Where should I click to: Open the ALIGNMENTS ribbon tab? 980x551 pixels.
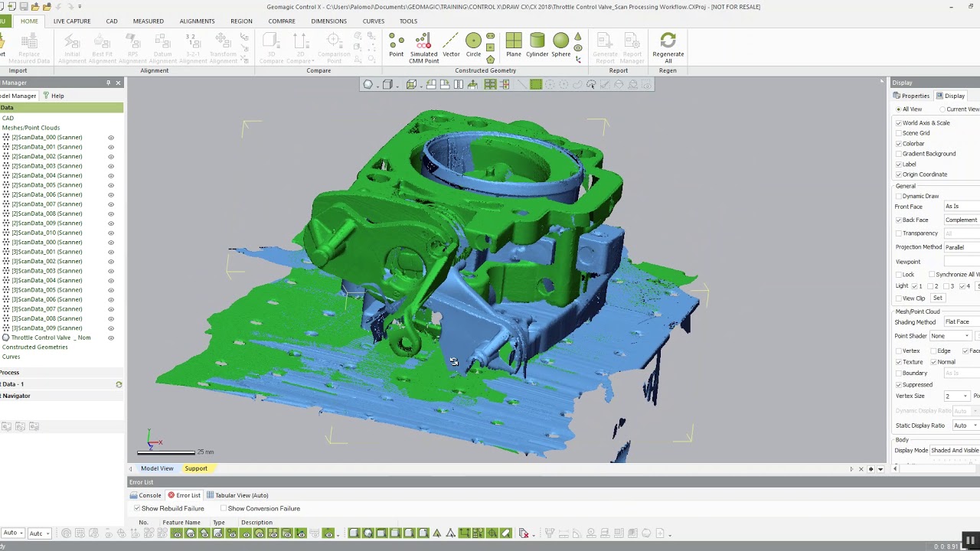197,21
